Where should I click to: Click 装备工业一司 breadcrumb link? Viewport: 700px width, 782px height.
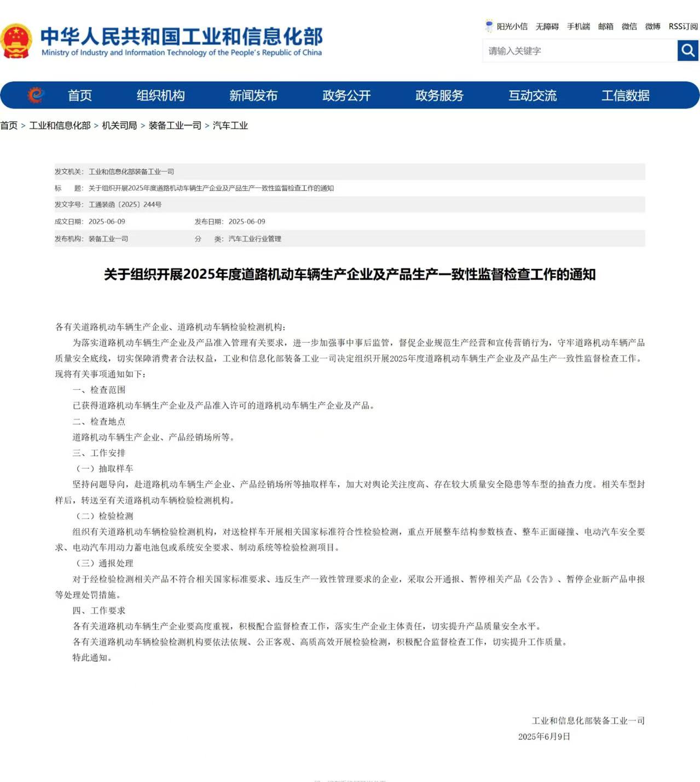[175, 125]
